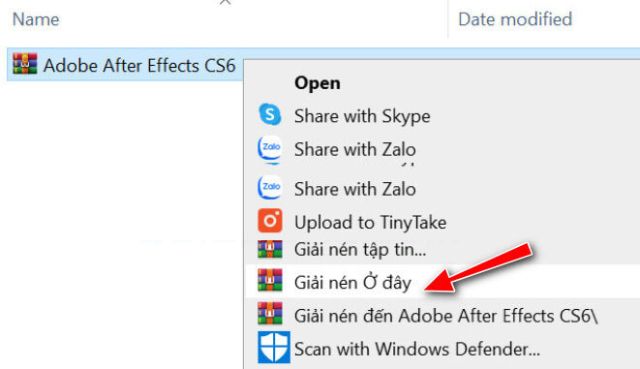
Task: Sort files by Date modified column header
Action: click(x=515, y=19)
